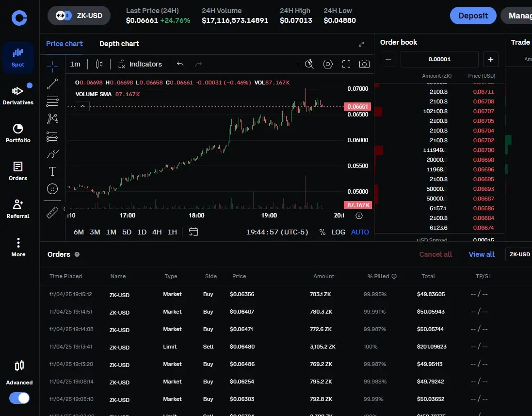
Task: Toggle the Advanced mode switch off
Action: click(x=19, y=398)
